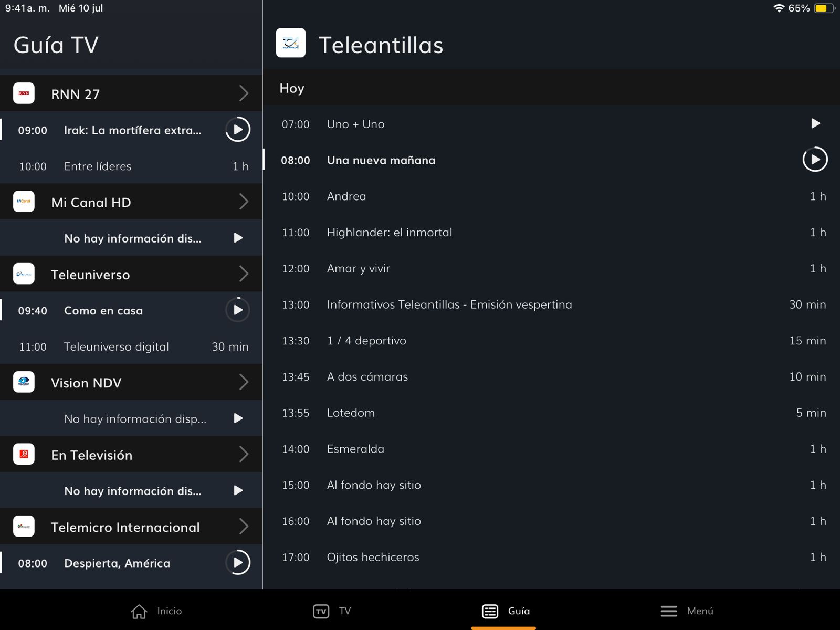Select A dos cámaras at 13:45
The height and width of the screenshot is (630, 840).
click(551, 377)
